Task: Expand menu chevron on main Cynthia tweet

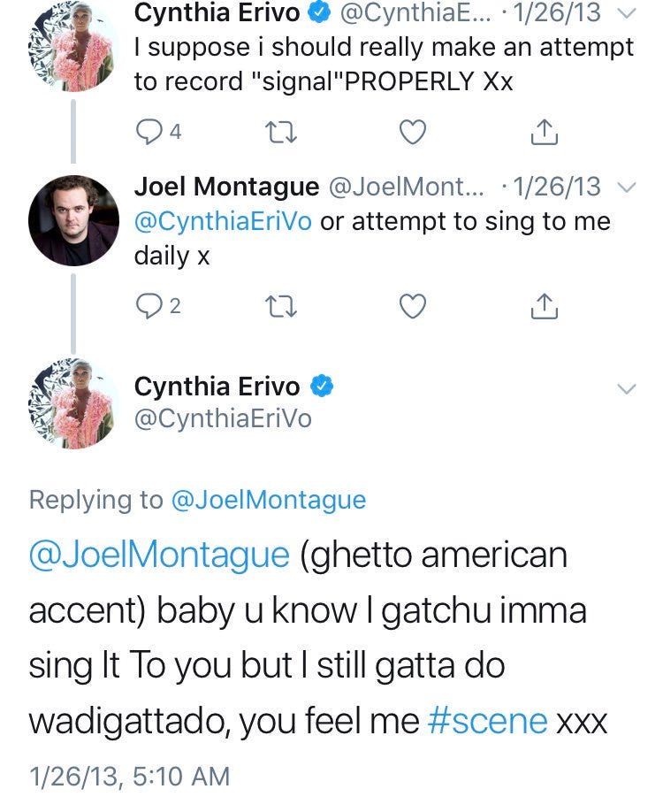Action: [x=626, y=388]
